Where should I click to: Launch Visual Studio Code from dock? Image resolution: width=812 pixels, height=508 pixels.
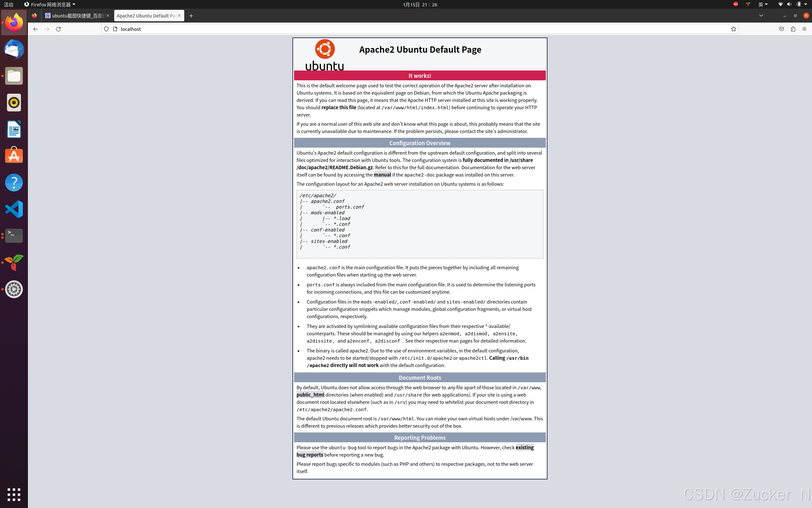pos(14,209)
